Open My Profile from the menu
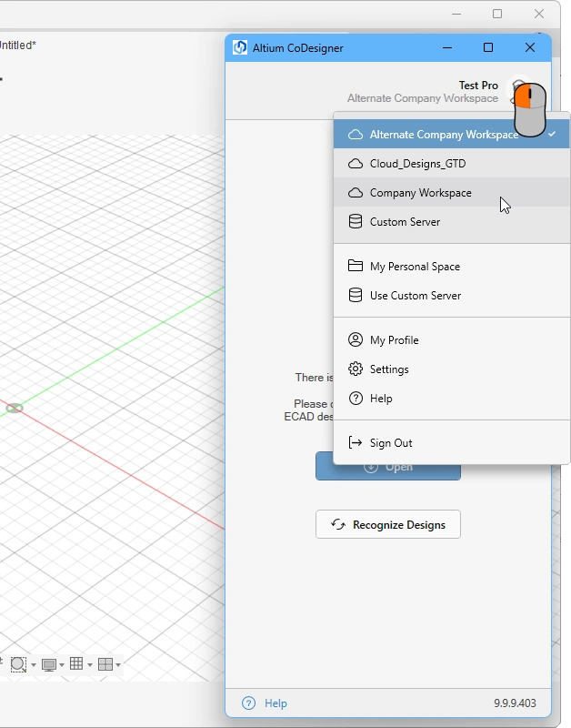 [x=451, y=340]
